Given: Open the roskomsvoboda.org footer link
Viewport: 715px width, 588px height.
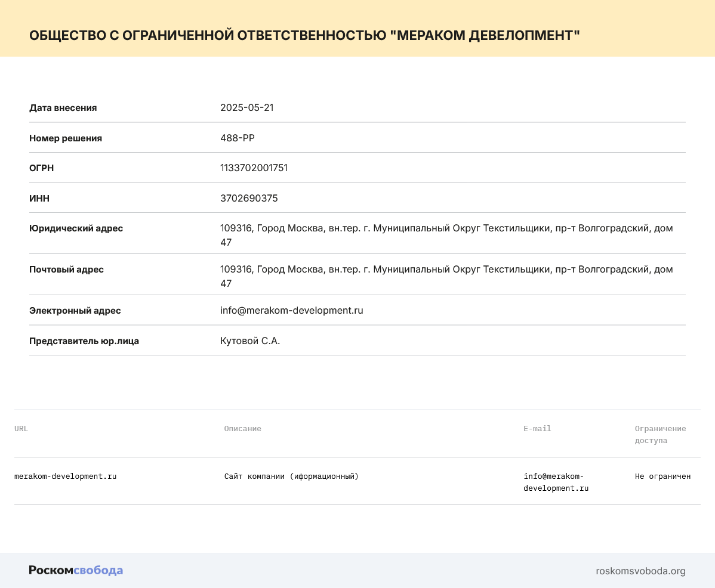Looking at the screenshot, I should click(640, 571).
